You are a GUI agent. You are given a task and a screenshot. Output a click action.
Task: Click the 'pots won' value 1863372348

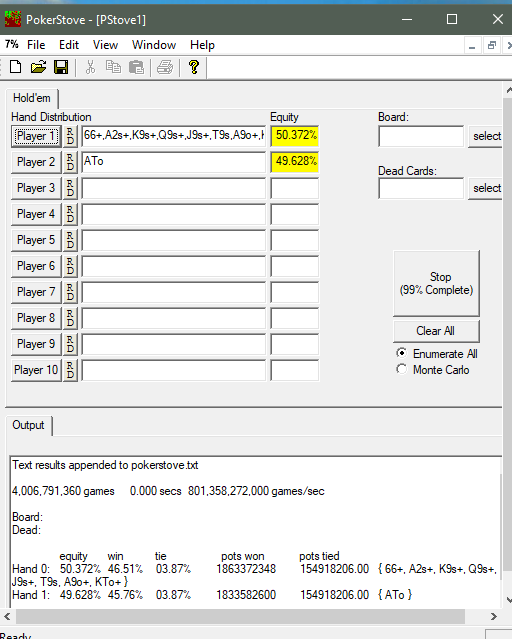246,569
